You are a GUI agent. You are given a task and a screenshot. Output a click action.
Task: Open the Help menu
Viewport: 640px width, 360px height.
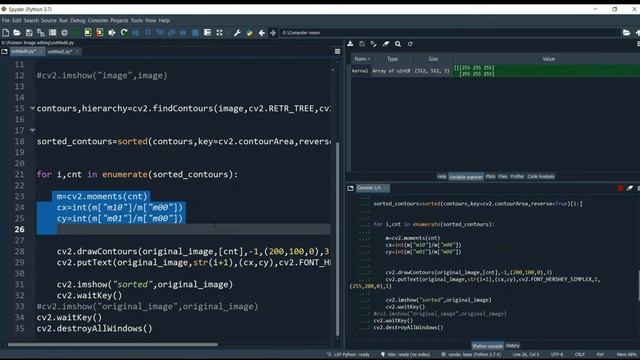(164, 20)
